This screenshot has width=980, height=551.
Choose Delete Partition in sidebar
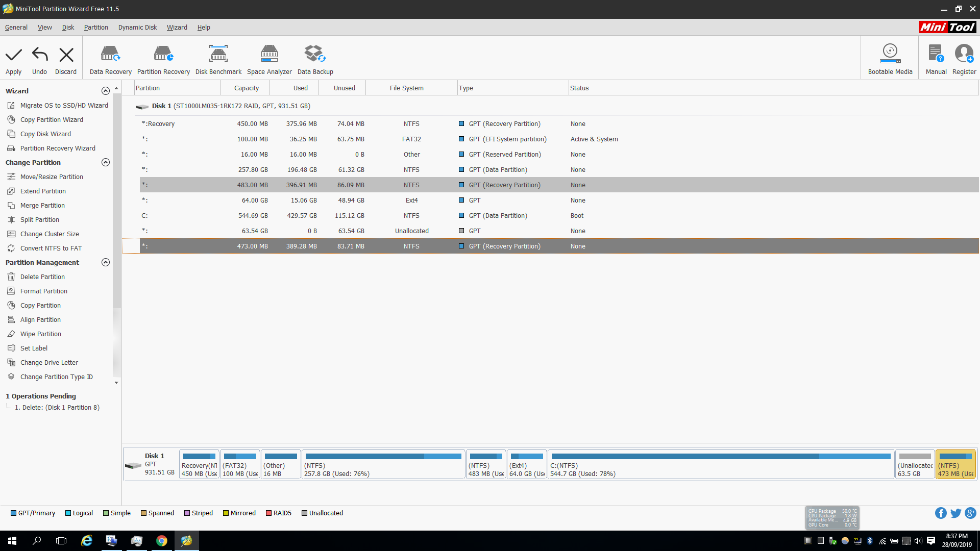(x=37, y=277)
